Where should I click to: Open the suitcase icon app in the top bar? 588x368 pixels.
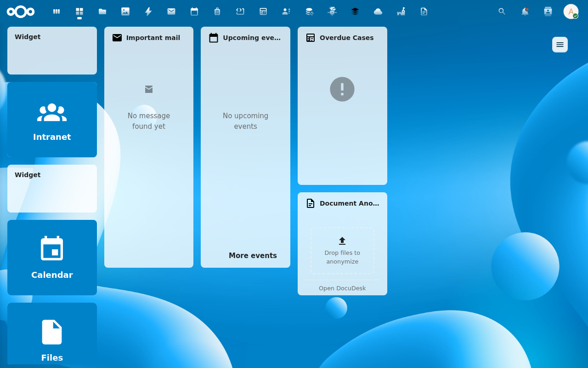pos(217,11)
